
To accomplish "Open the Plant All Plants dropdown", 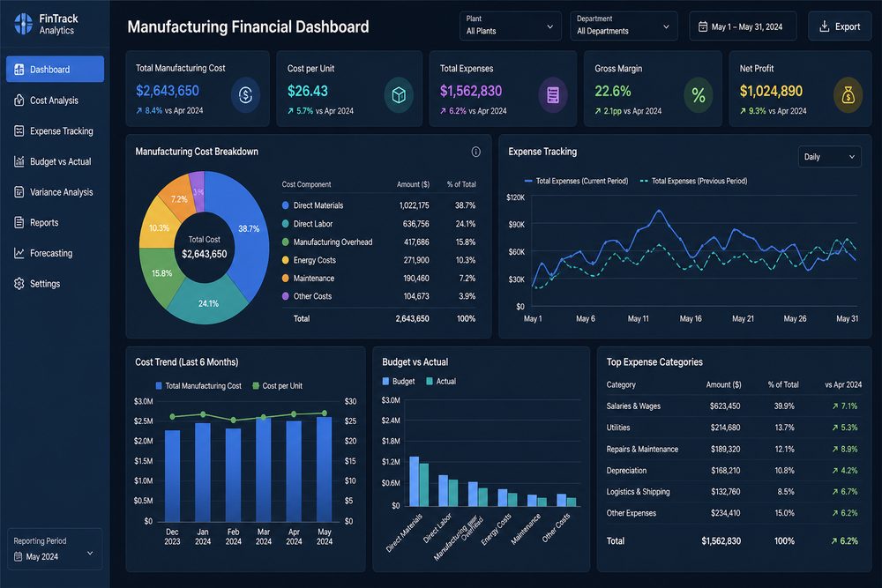I will point(510,26).
